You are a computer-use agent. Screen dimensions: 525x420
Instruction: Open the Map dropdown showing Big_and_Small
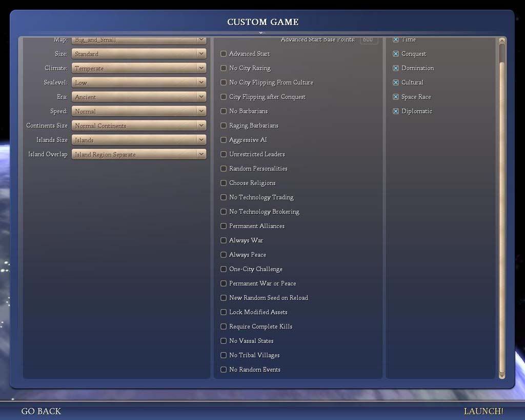(139, 40)
